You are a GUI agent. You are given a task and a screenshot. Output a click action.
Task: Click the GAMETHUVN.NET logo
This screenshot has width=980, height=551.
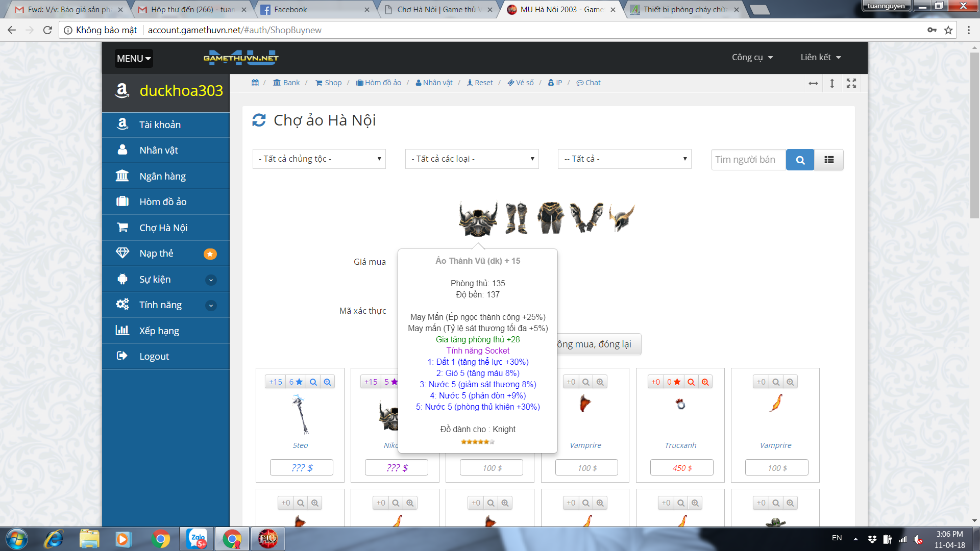241,58
